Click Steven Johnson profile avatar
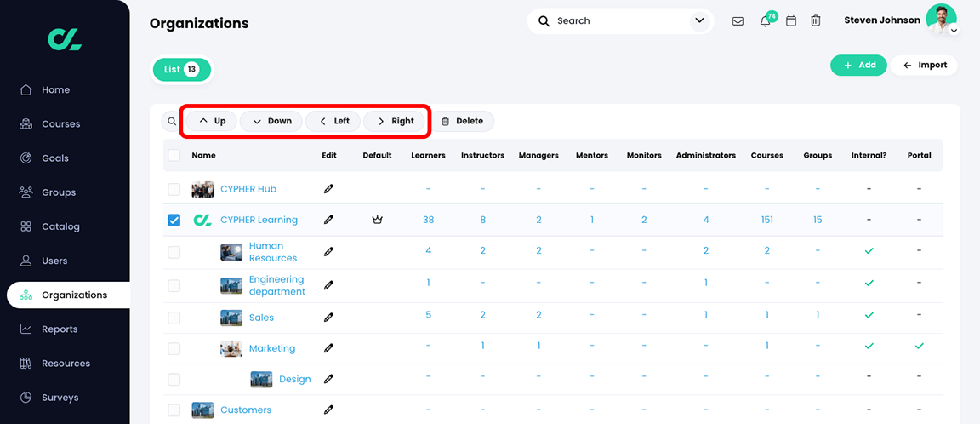Image resolution: width=980 pixels, height=424 pixels. 941,20
